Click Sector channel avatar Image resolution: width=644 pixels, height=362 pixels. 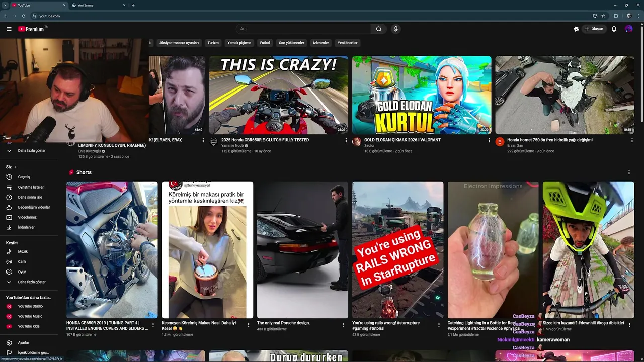(x=357, y=142)
